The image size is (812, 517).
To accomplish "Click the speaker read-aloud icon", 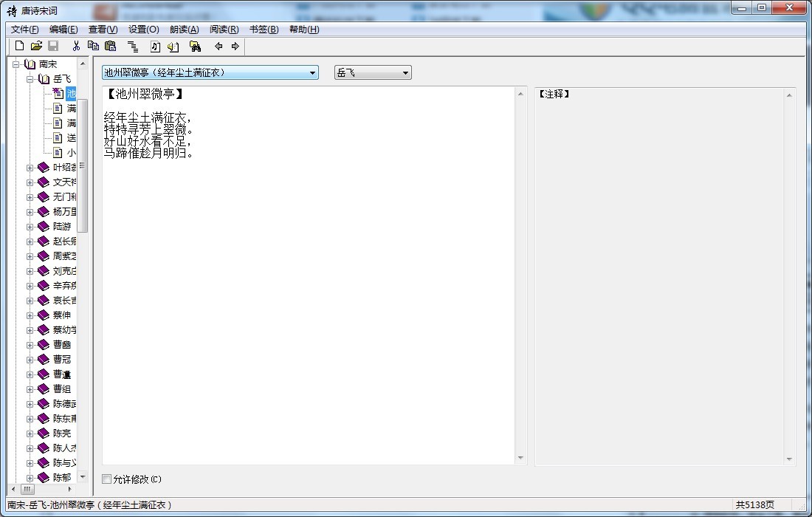I will pos(173,47).
